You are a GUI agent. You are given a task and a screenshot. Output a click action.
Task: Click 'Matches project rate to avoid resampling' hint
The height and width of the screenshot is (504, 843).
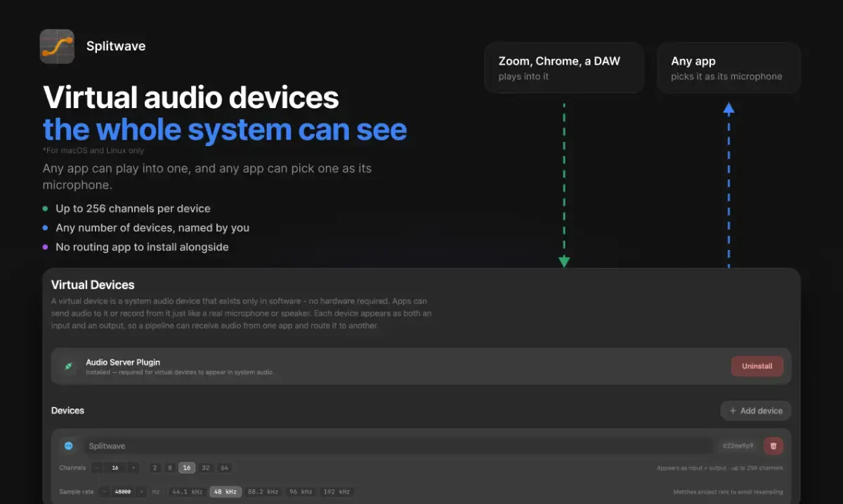(728, 491)
